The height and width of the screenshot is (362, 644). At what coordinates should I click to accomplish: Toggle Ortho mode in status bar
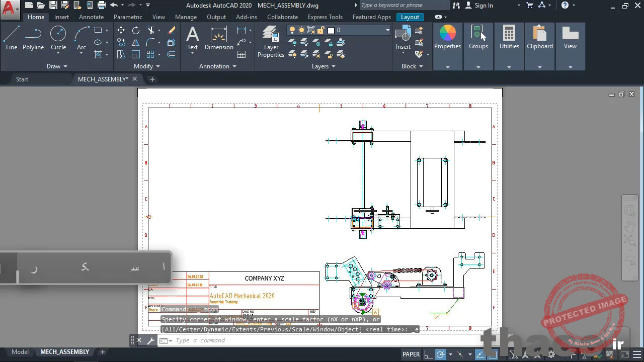(x=428, y=354)
